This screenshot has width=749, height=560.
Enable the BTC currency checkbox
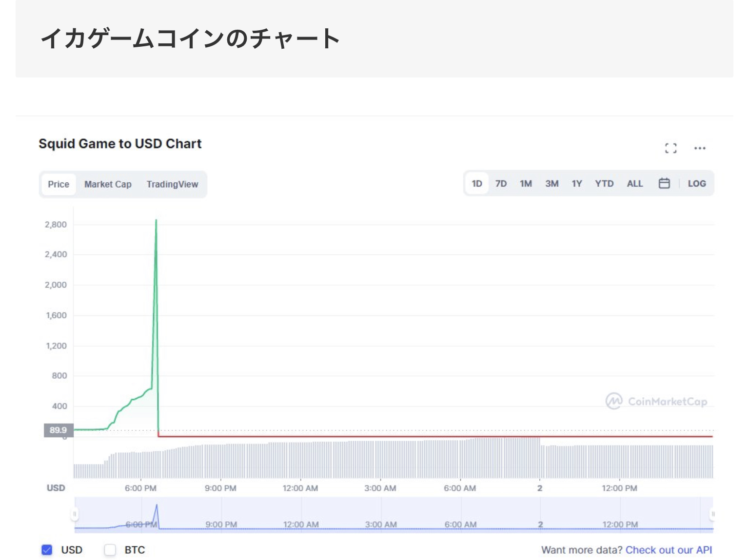(110, 550)
